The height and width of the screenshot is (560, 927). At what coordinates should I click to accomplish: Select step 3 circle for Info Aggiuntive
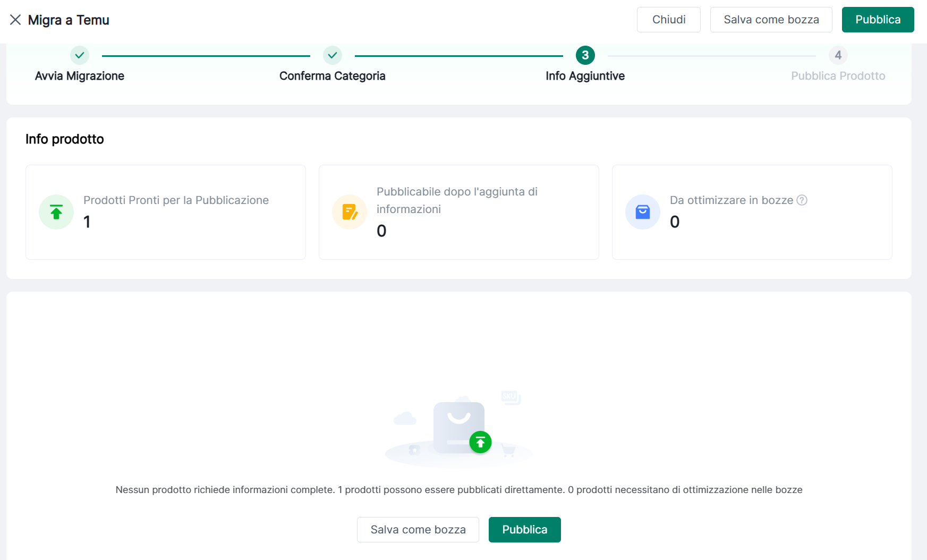click(x=585, y=55)
